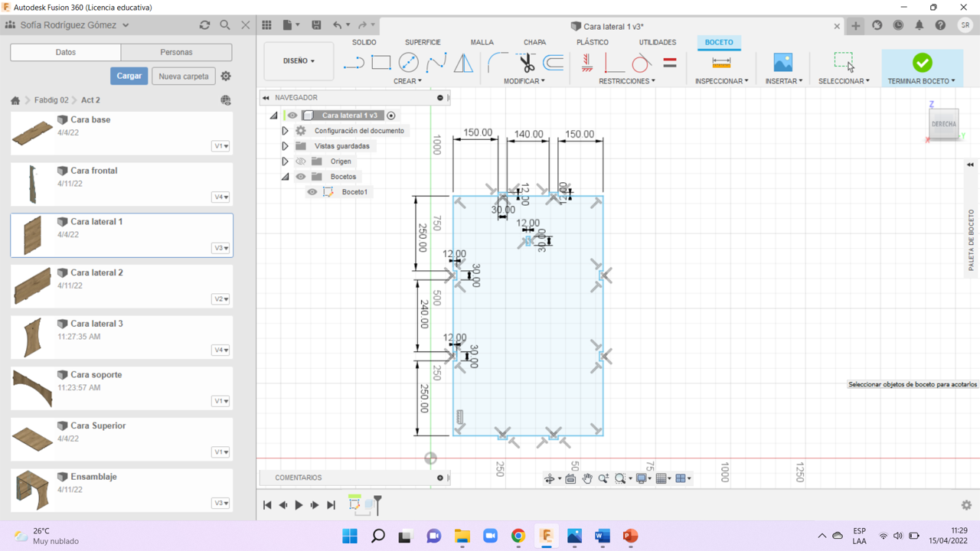This screenshot has width=980, height=551.
Task: Choose the Trim scissors tool
Action: pos(526,63)
